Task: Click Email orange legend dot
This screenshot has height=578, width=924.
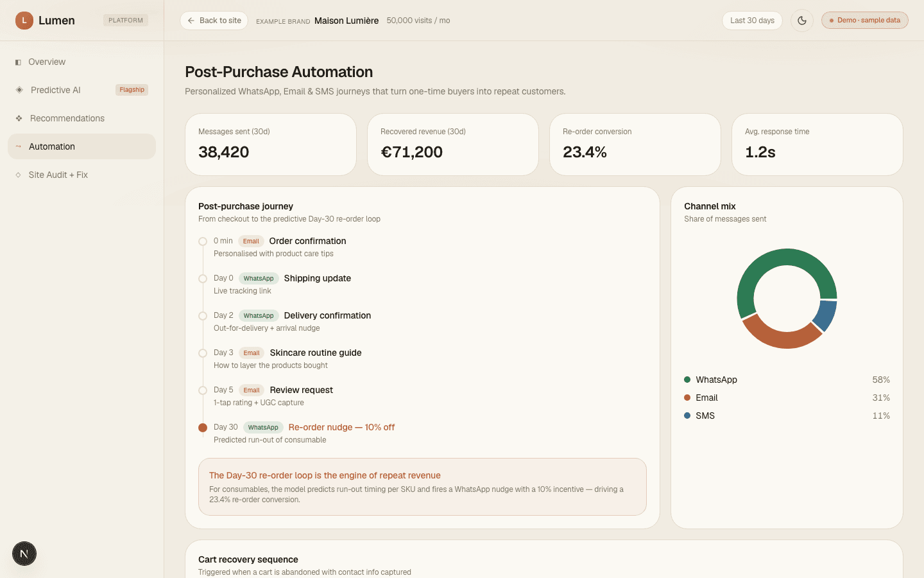Action: [687, 398]
